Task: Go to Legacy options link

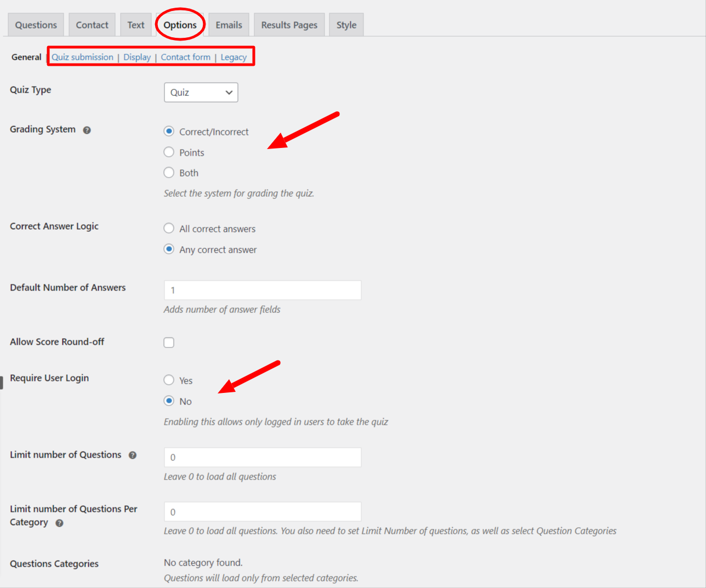Action: click(234, 57)
